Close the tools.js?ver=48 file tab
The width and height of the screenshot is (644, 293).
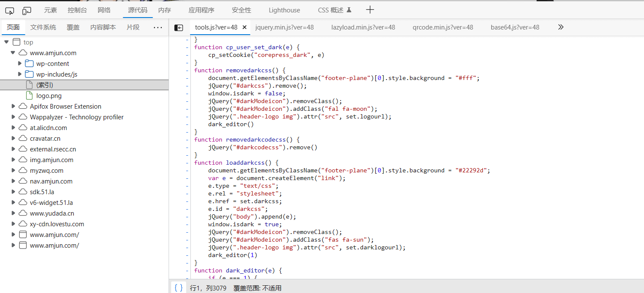point(245,27)
